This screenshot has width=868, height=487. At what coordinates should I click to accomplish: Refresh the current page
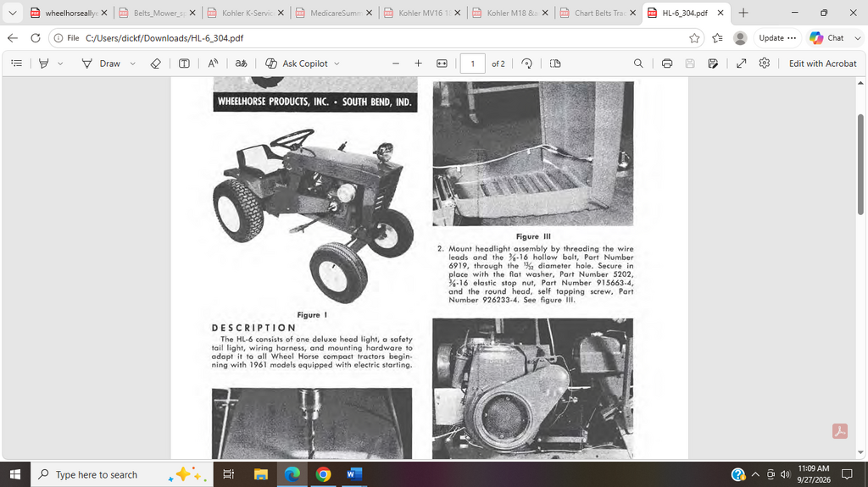tap(36, 37)
